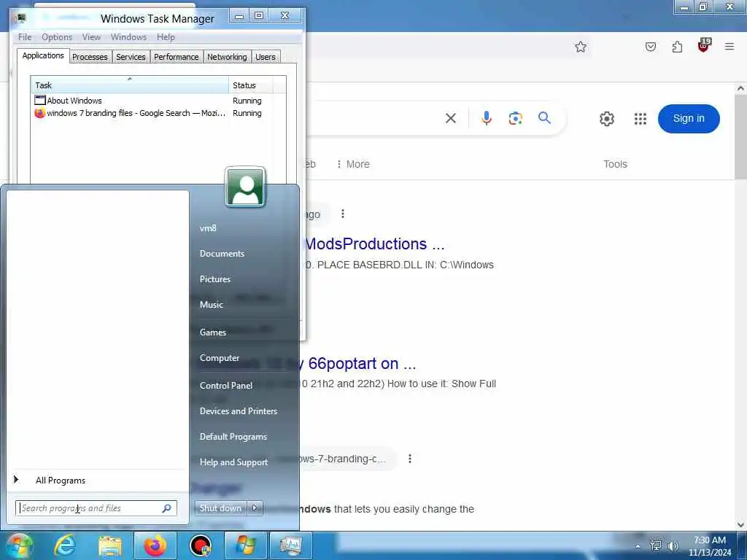Click the magnifier icon in Start search box
The image size is (747, 560).
point(167,508)
